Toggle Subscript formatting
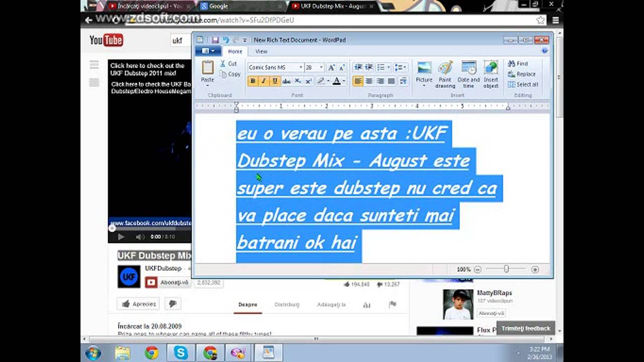This screenshot has height=362, width=644. point(297,81)
